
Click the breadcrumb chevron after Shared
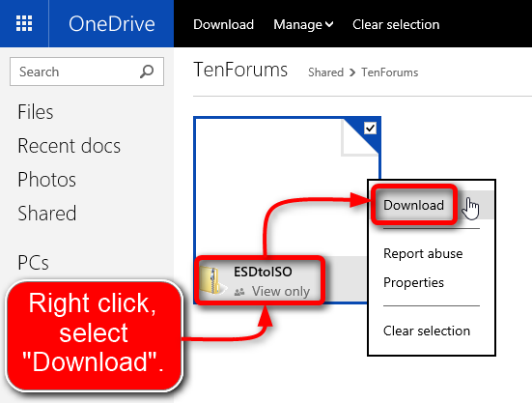(x=352, y=72)
